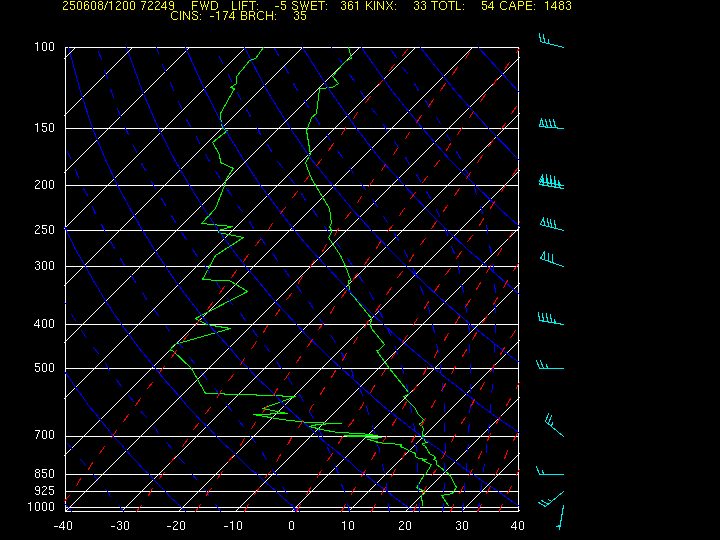Select the KINX value 33

[x=420, y=6]
